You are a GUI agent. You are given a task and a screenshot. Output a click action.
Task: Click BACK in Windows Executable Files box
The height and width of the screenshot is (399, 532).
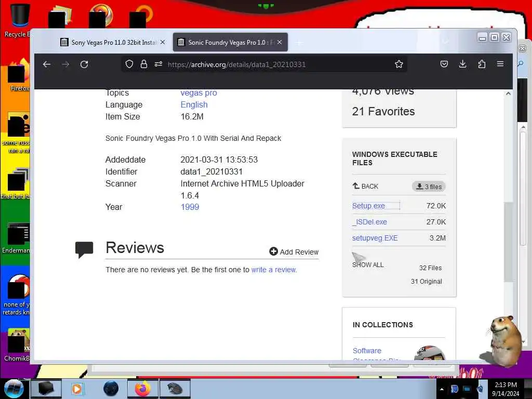pos(365,187)
